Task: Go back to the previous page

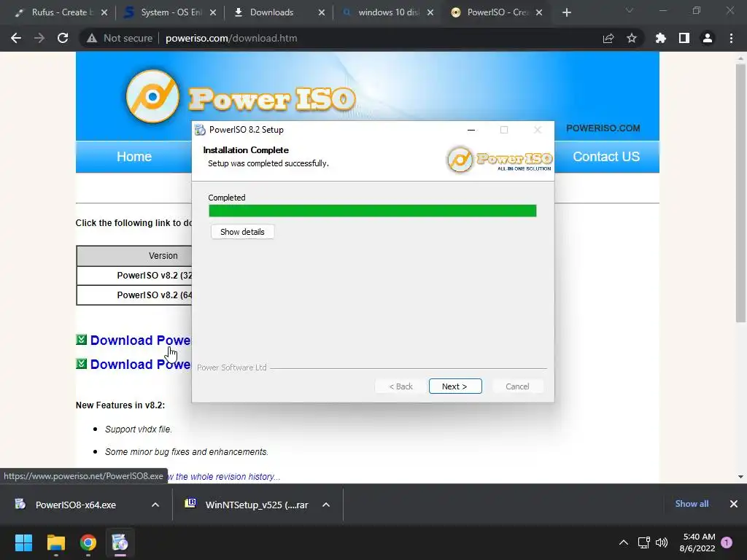Action: coord(16,38)
